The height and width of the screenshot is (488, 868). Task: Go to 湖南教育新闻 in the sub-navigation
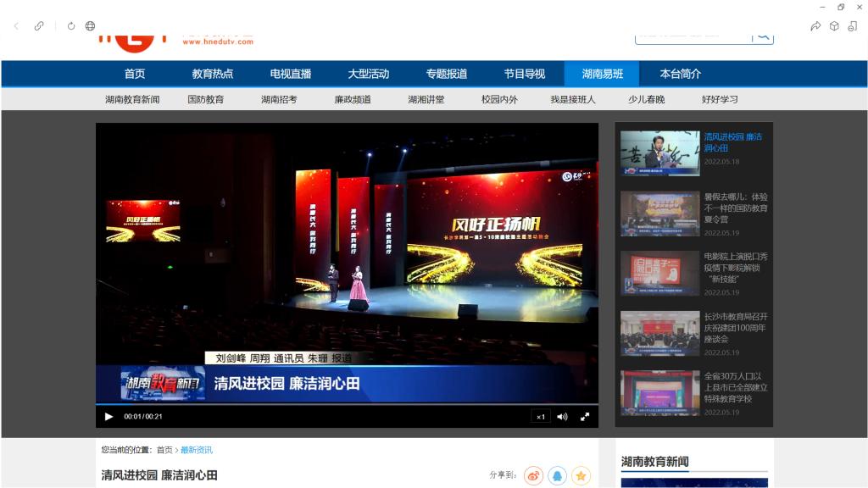[x=132, y=99]
